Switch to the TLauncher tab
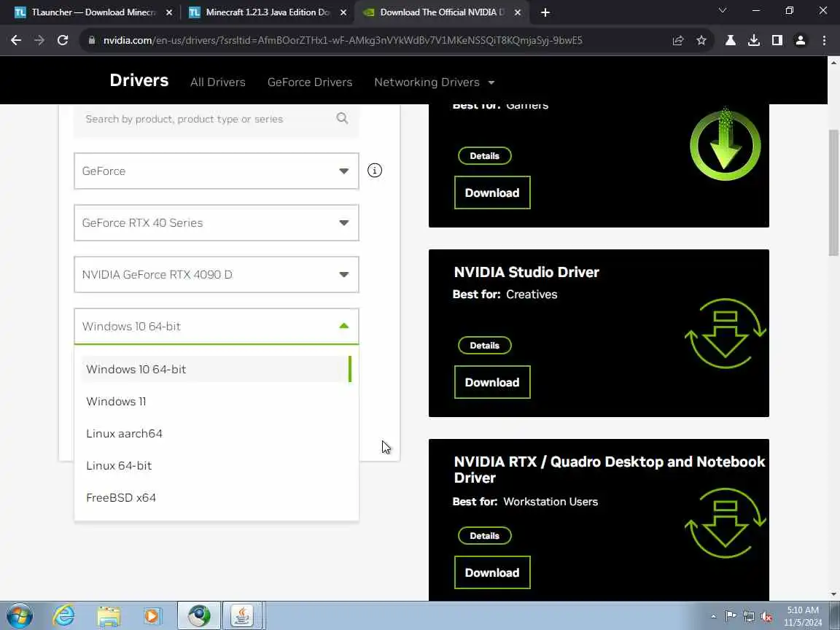Screen dimensions: 840x630 click(x=92, y=12)
